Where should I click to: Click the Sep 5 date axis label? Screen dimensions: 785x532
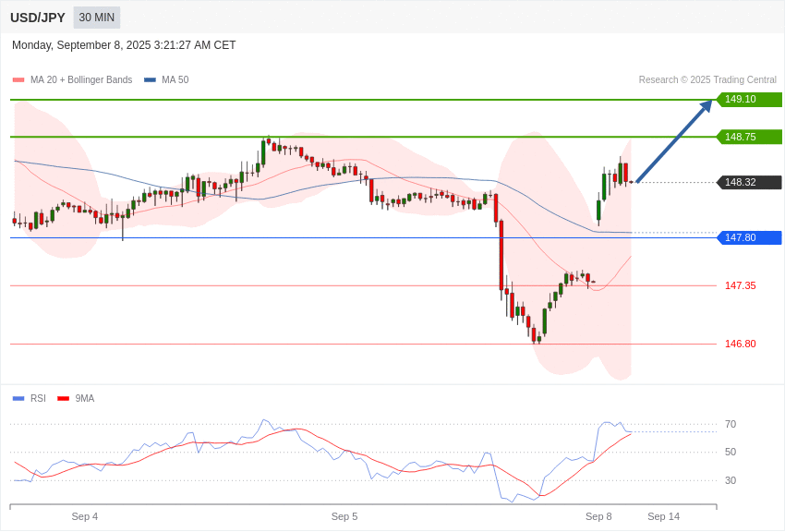[x=344, y=516]
